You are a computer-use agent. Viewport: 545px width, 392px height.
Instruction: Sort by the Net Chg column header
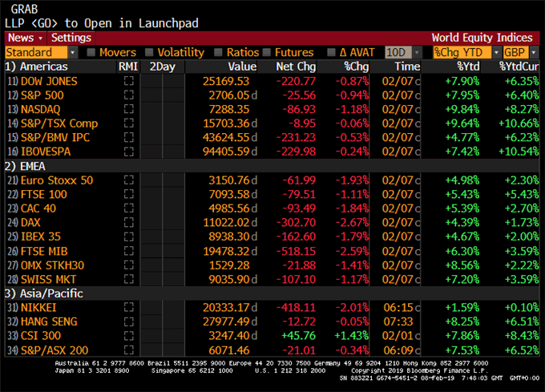296,67
